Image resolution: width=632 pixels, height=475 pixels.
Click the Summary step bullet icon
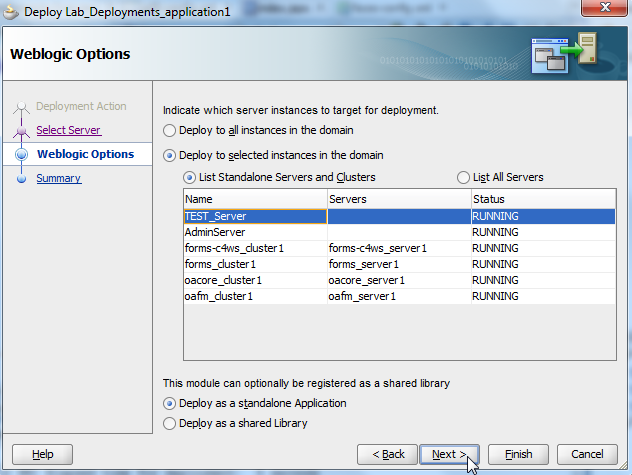click(x=21, y=179)
